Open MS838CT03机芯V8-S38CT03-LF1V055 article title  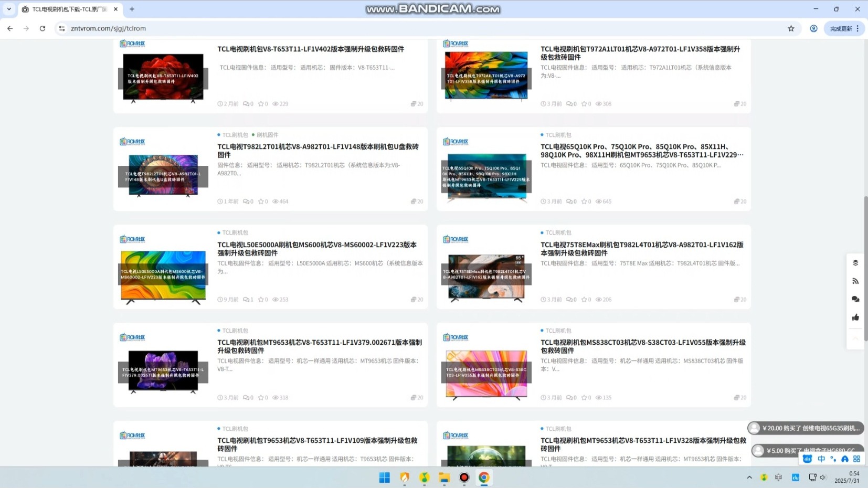(x=643, y=346)
